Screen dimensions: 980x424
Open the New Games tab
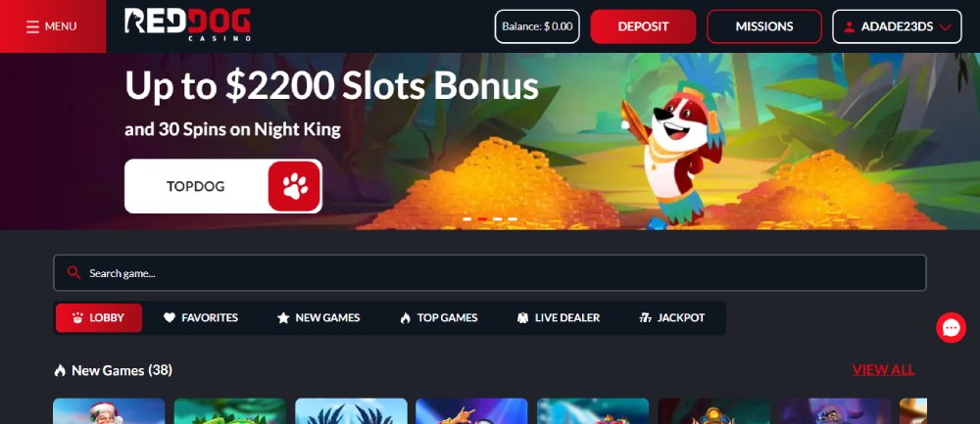point(318,318)
